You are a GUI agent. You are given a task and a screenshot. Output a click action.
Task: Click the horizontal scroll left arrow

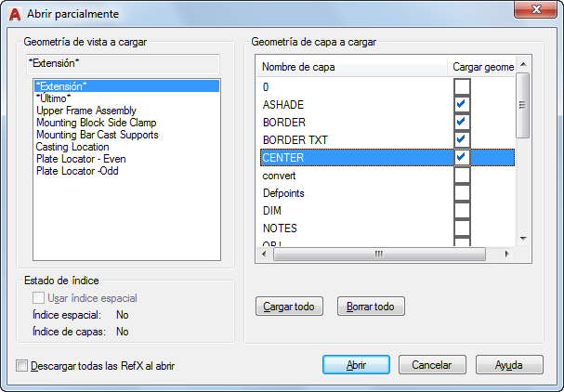pos(265,254)
